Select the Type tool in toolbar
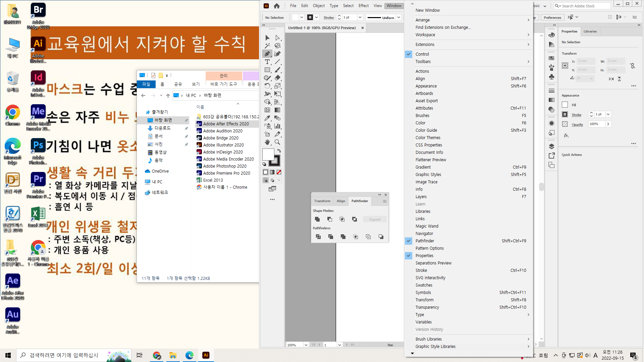The width and height of the screenshot is (644, 362). click(x=267, y=62)
